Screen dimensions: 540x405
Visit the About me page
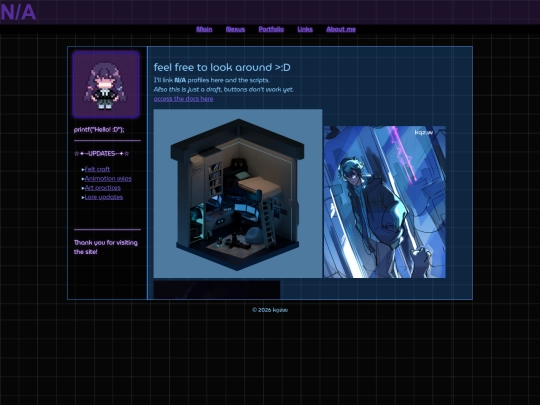[x=341, y=29]
